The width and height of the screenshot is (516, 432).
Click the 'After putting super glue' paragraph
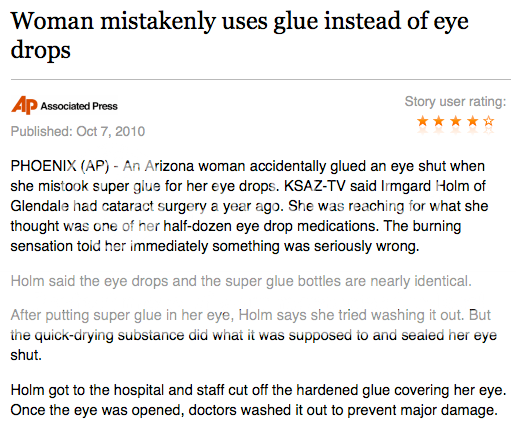click(x=253, y=335)
